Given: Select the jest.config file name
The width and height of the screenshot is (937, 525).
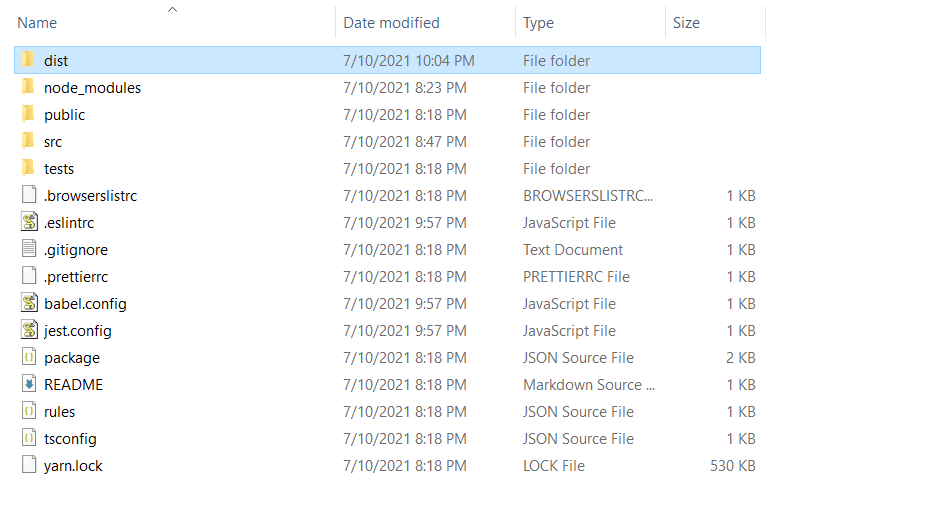Looking at the screenshot, I should click(78, 331).
